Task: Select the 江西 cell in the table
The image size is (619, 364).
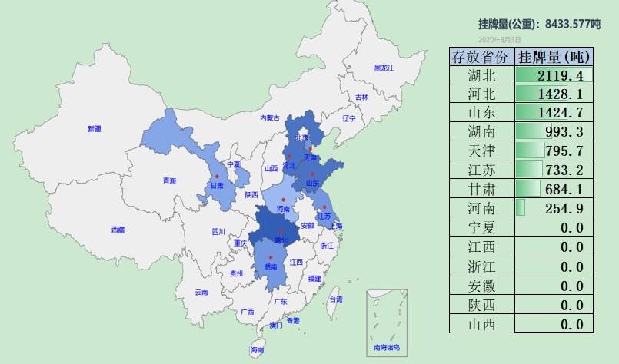Action: tap(482, 247)
